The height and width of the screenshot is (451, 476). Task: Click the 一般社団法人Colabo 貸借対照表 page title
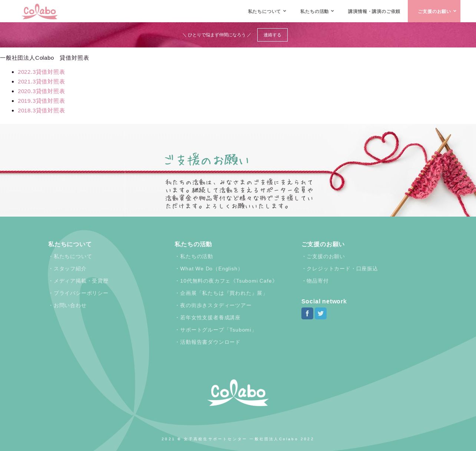[x=44, y=58]
